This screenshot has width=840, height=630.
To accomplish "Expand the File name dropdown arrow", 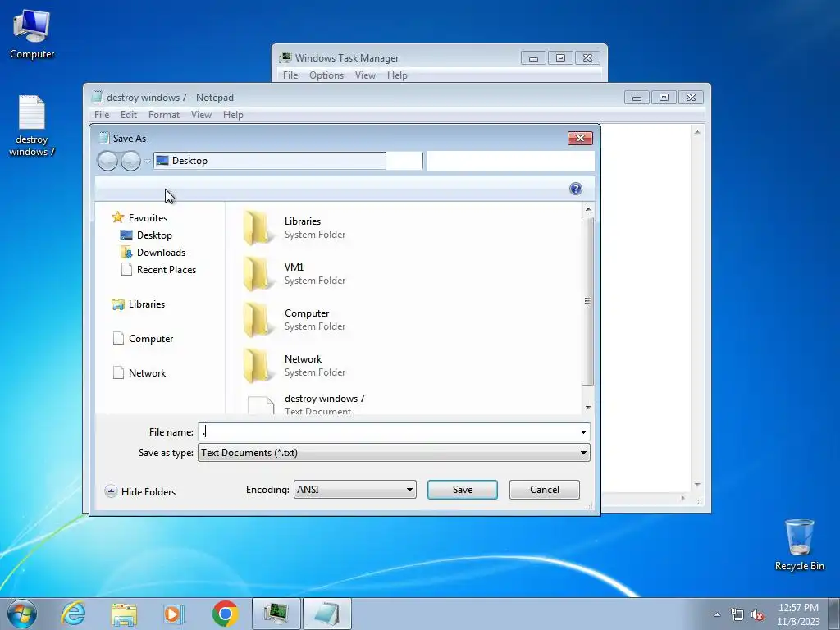I will (x=583, y=431).
